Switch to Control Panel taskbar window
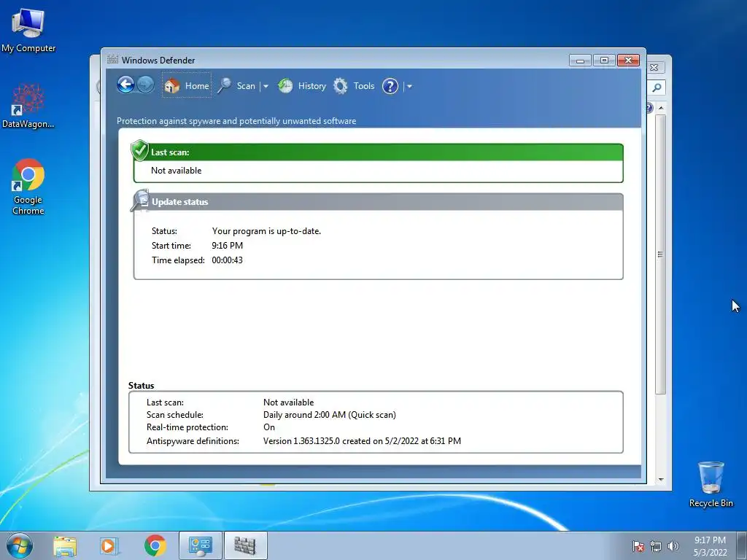747x560 pixels. [x=201, y=545]
